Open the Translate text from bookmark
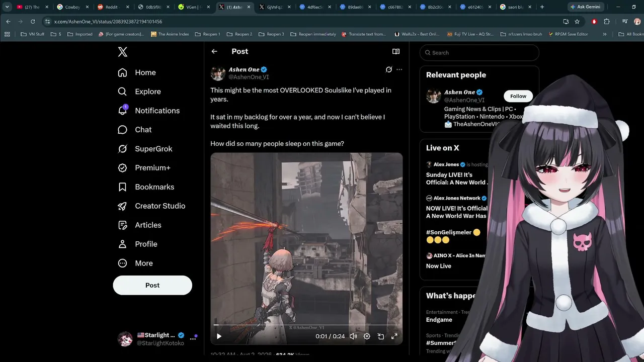The image size is (644, 362). point(364,34)
